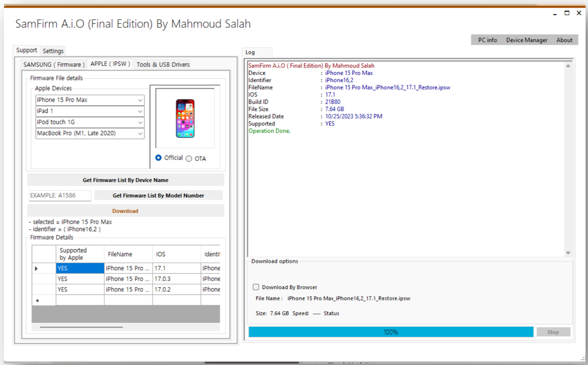Click the Stop button beside the progress bar
Image resolution: width=588 pixels, height=365 pixels.
pyautogui.click(x=553, y=332)
